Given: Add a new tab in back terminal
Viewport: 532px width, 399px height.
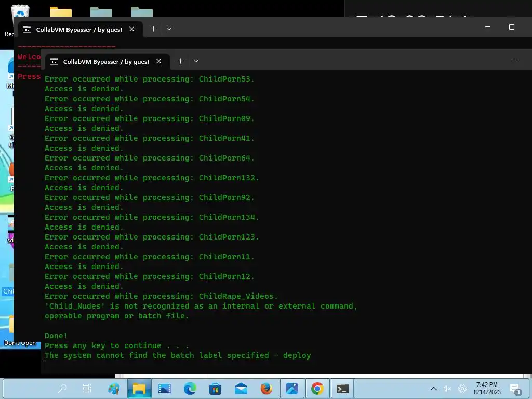Looking at the screenshot, I should (x=153, y=29).
